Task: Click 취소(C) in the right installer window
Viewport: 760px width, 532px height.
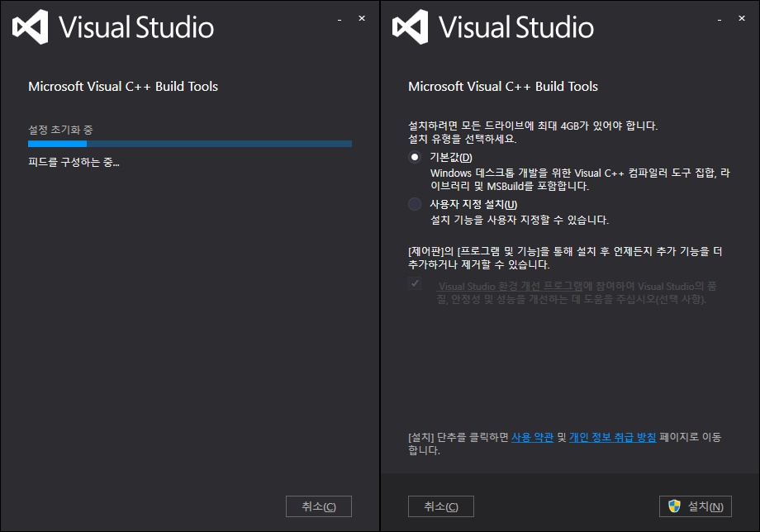Action: (440, 506)
